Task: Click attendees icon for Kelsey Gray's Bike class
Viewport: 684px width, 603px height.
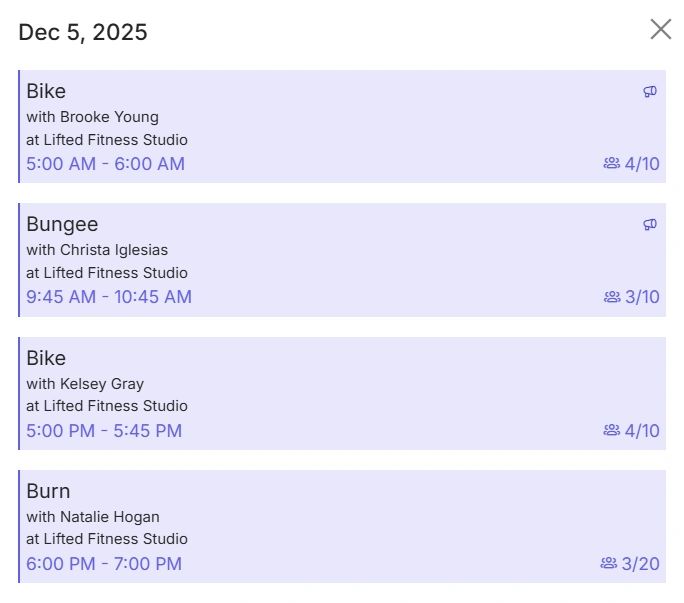Action: pyautogui.click(x=612, y=430)
